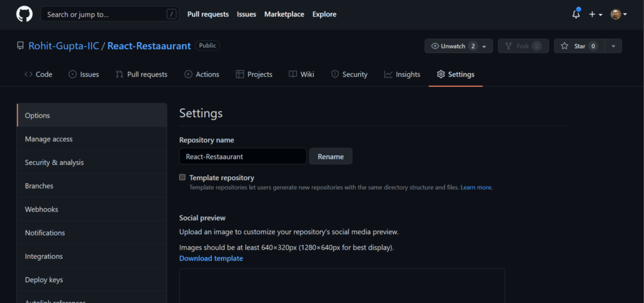Open Explore in the top navigation
This screenshot has width=644, height=303.
(x=325, y=14)
